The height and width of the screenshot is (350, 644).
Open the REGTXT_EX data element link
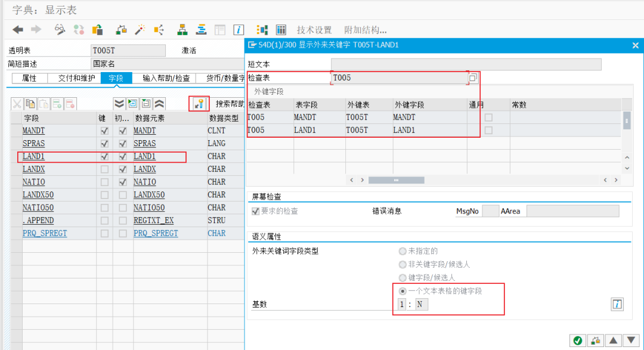tap(154, 220)
